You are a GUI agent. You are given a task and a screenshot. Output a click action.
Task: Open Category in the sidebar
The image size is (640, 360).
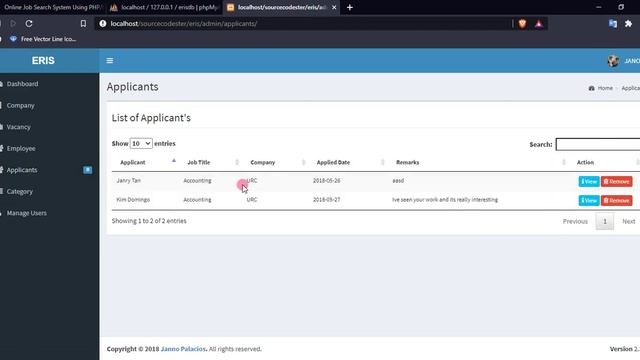click(20, 191)
